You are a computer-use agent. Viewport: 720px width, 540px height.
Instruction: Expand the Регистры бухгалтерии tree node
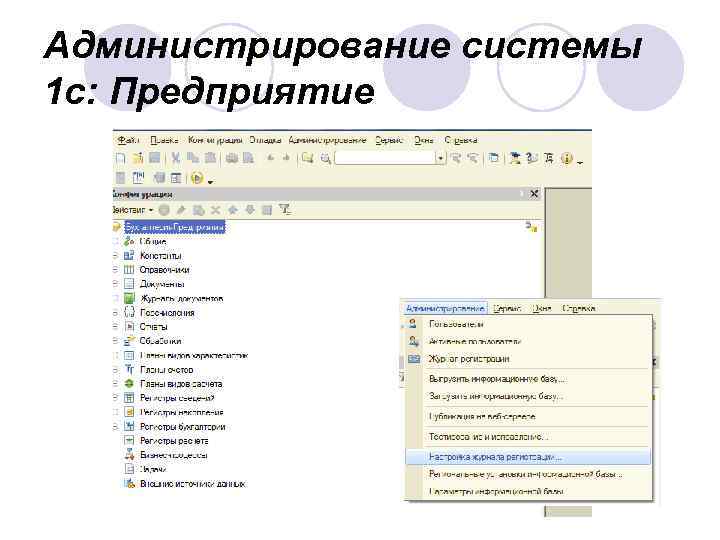pos(115,427)
